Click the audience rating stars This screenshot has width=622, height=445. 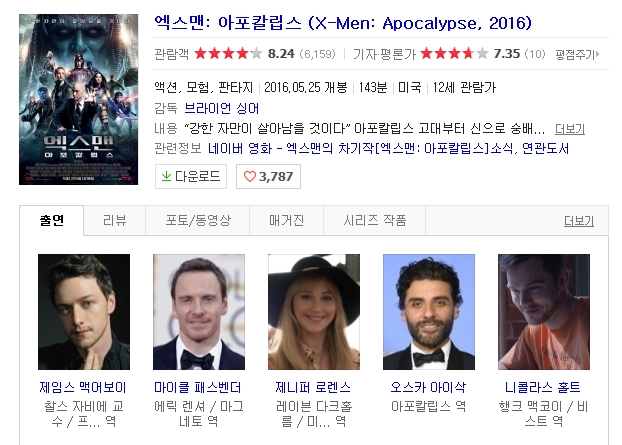(x=228, y=53)
